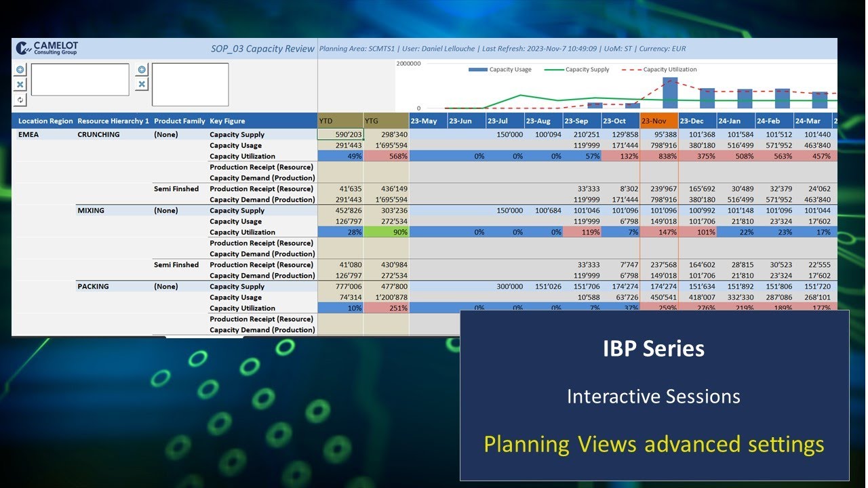The image size is (868, 488).
Task: Select the 23-May column header
Action: click(x=428, y=121)
